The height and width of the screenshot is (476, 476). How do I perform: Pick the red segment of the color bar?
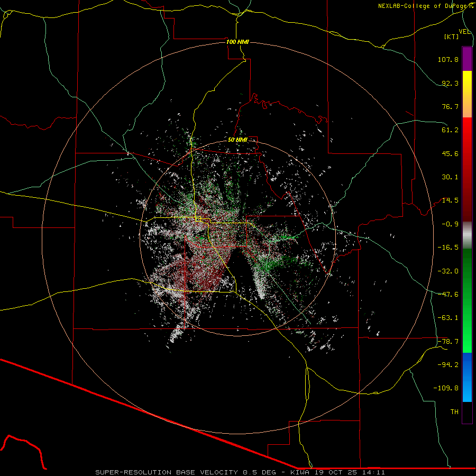pos(467,169)
